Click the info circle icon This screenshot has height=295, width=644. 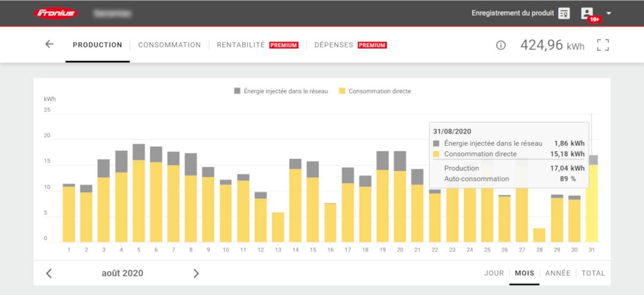501,46
